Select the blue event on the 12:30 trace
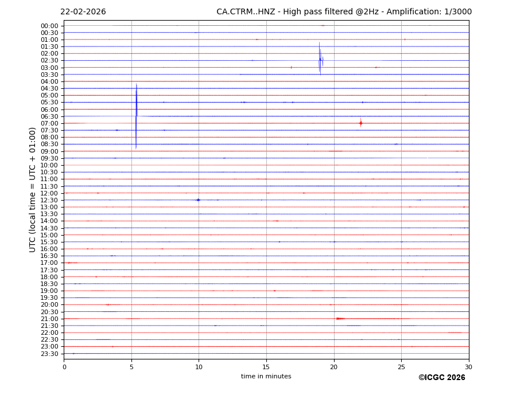Screen dimensions: 532x399 click(x=198, y=200)
